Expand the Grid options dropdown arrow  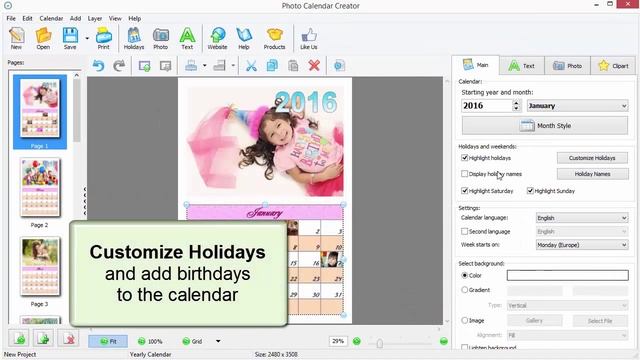(x=218, y=341)
